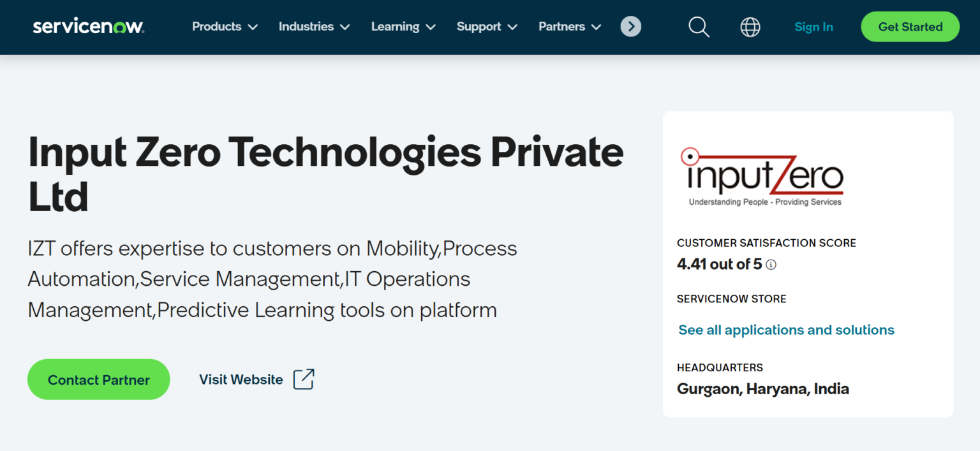The image size is (980, 451).
Task: Select the Learning menu in navigation
Action: pos(394,27)
